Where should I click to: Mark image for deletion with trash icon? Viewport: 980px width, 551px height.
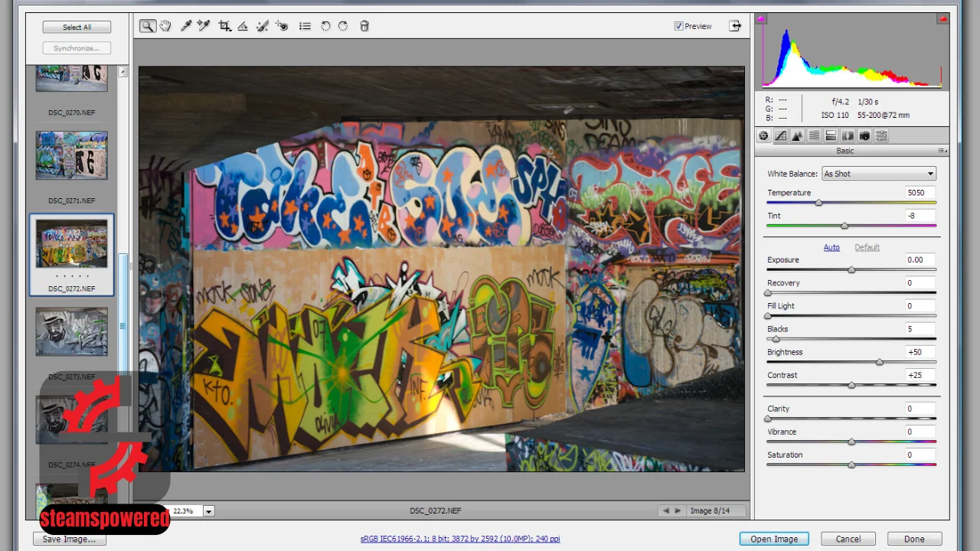tap(364, 26)
